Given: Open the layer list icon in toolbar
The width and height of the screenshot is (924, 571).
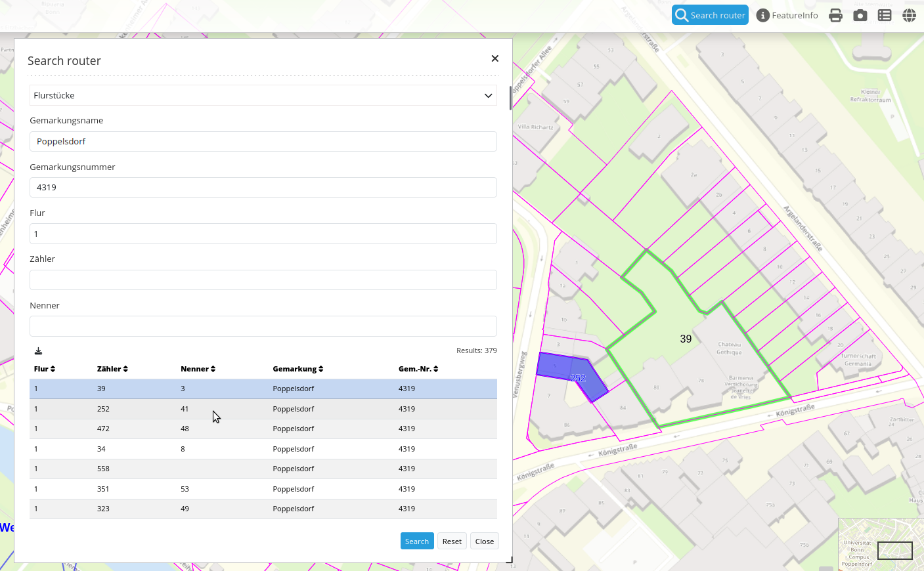Looking at the screenshot, I should coord(885,15).
